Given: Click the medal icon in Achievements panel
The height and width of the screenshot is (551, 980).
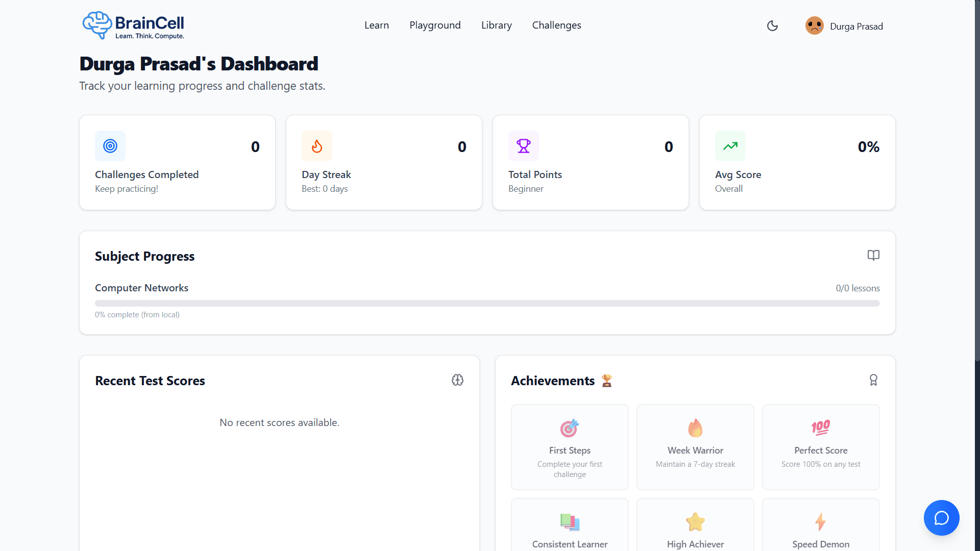Looking at the screenshot, I should click(873, 380).
